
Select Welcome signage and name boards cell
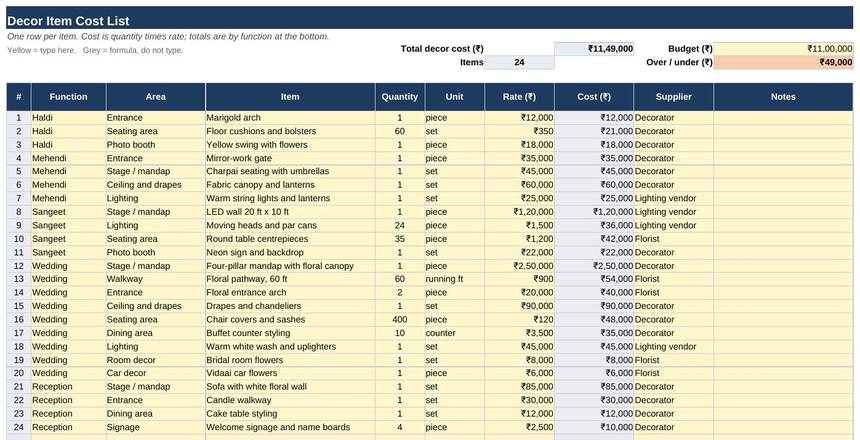point(290,427)
